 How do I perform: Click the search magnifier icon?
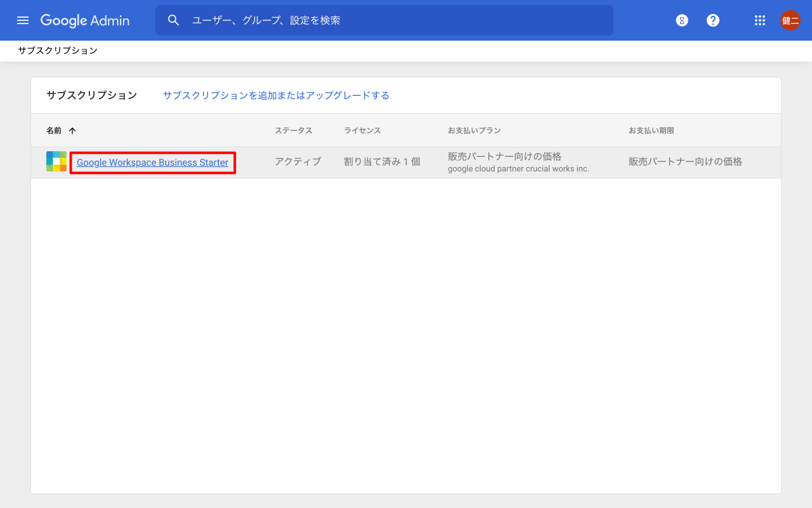[174, 20]
